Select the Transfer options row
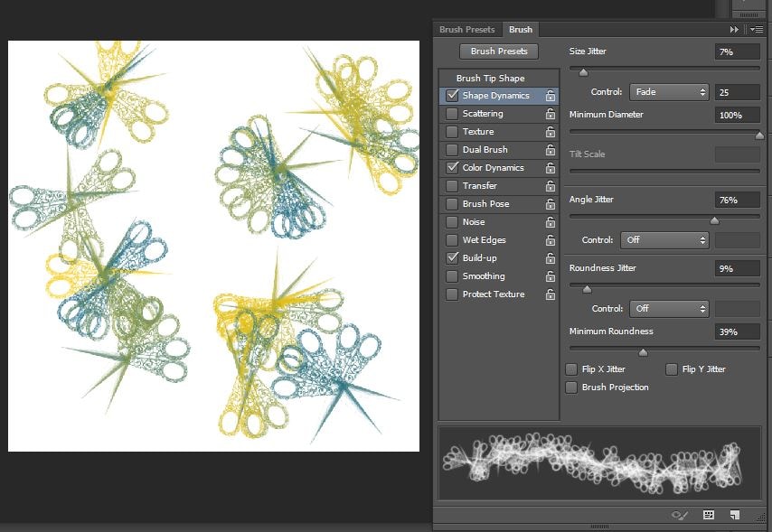 [x=499, y=186]
